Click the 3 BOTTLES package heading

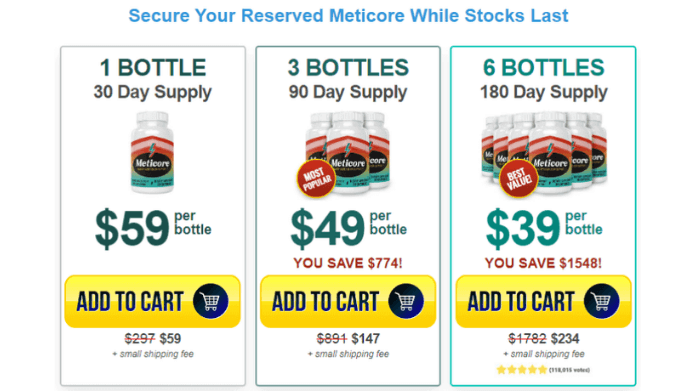348,68
